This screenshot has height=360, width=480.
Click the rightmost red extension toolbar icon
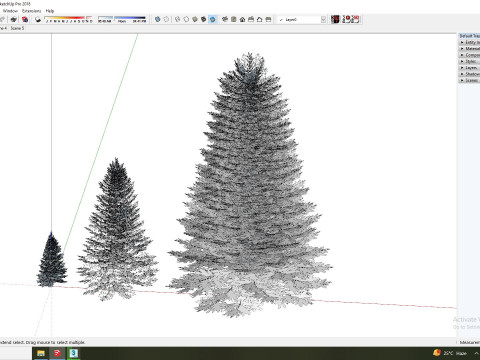(356, 19)
